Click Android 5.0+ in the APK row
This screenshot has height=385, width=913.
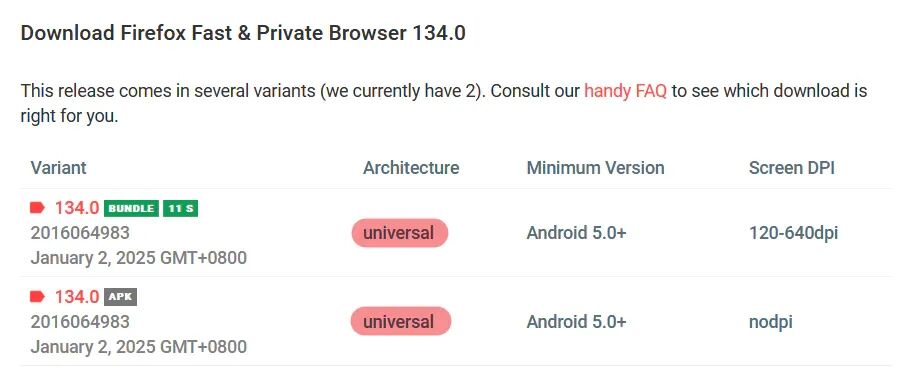click(x=576, y=322)
